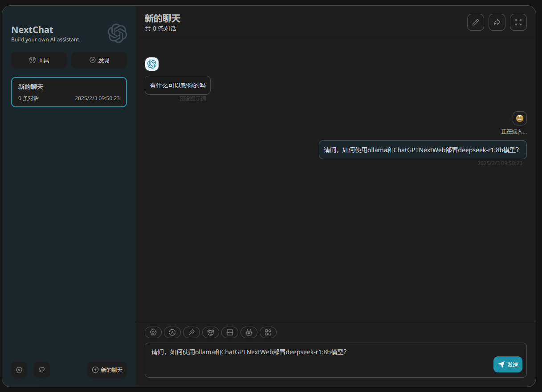Click the robot shortcut icon in toolbar
The image size is (542, 392).
pos(249,332)
